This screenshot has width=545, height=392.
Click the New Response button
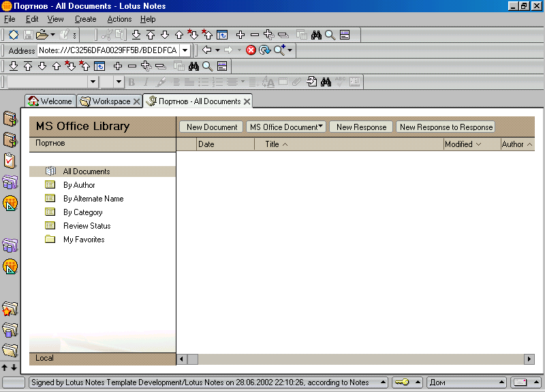coord(361,127)
